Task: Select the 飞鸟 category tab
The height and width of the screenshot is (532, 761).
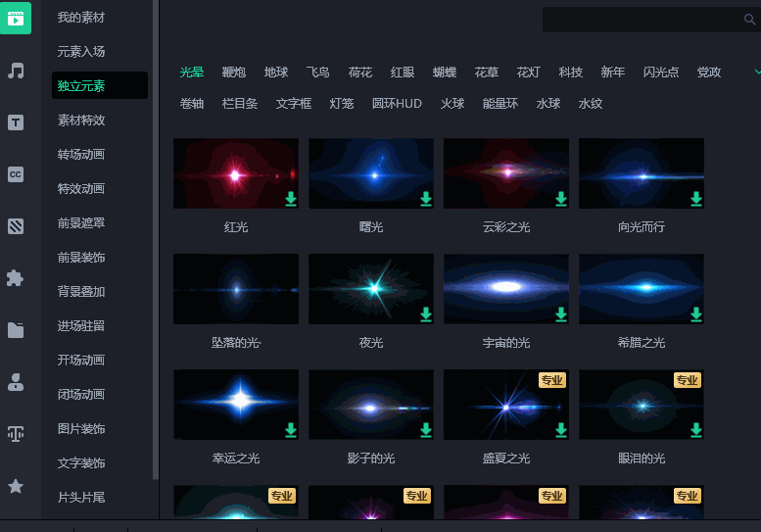Action: [x=318, y=73]
